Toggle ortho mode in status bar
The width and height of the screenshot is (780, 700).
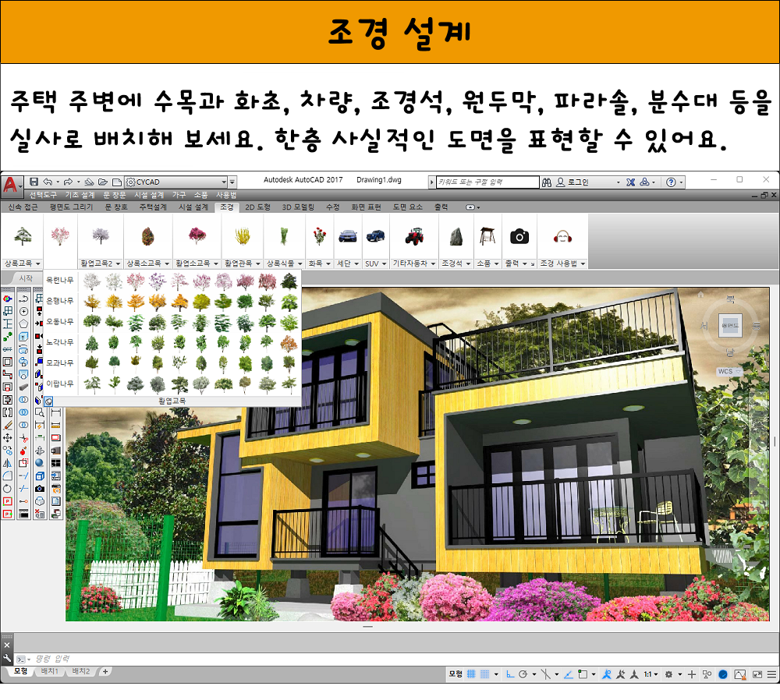(510, 674)
